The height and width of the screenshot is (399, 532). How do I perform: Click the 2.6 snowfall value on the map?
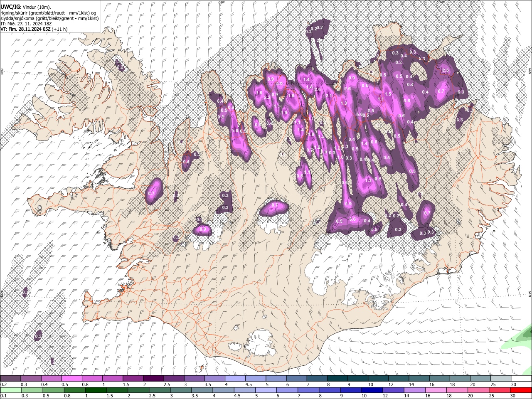click(318, 89)
